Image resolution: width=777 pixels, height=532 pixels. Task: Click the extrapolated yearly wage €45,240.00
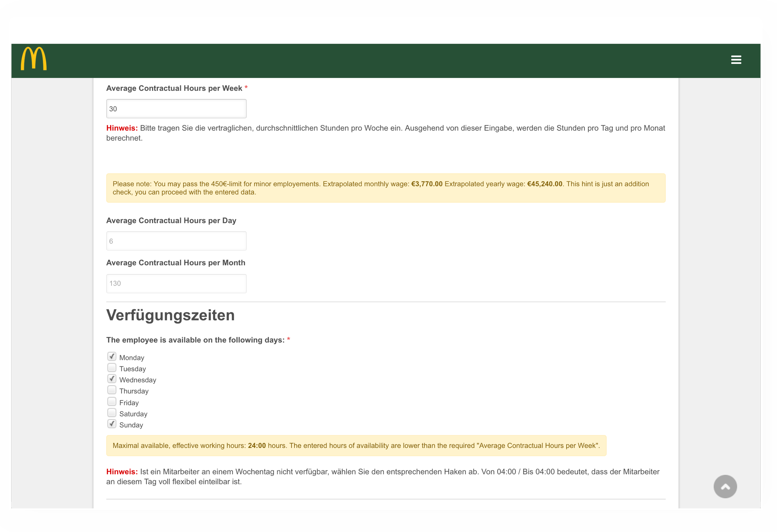pyautogui.click(x=545, y=184)
